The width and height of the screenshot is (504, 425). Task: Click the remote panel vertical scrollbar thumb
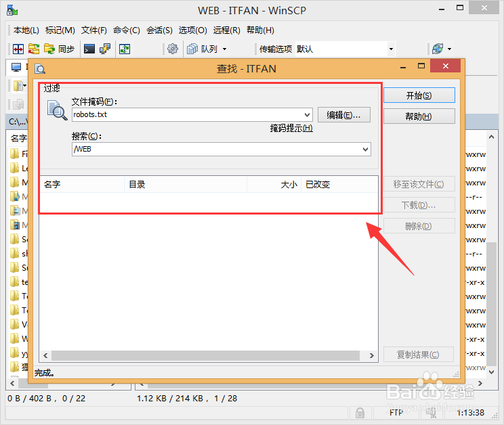click(x=491, y=305)
